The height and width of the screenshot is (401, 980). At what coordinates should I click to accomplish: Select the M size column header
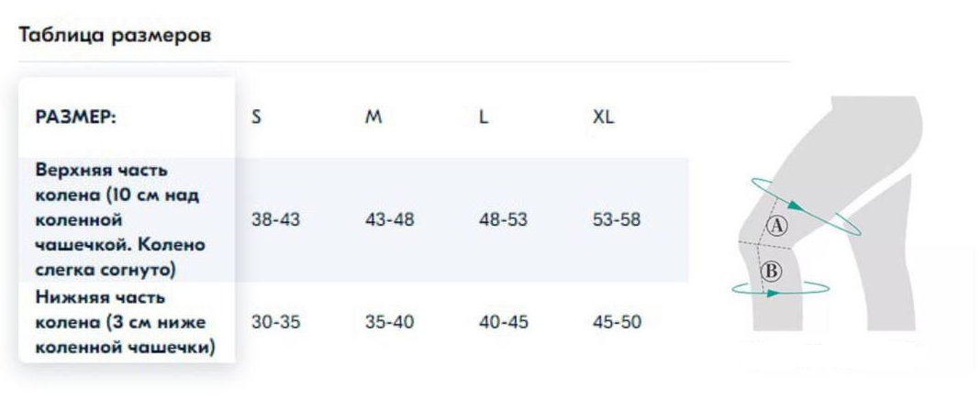(373, 117)
